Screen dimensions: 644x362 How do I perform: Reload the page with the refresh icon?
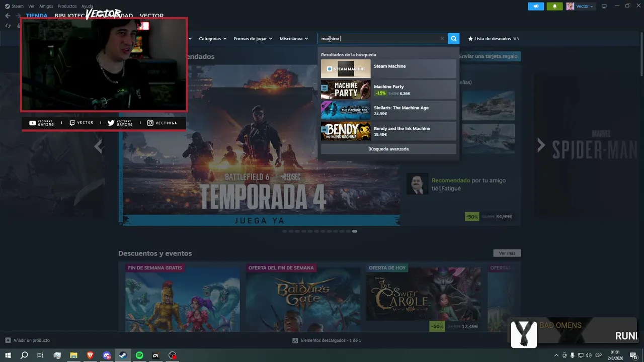pos(8,26)
